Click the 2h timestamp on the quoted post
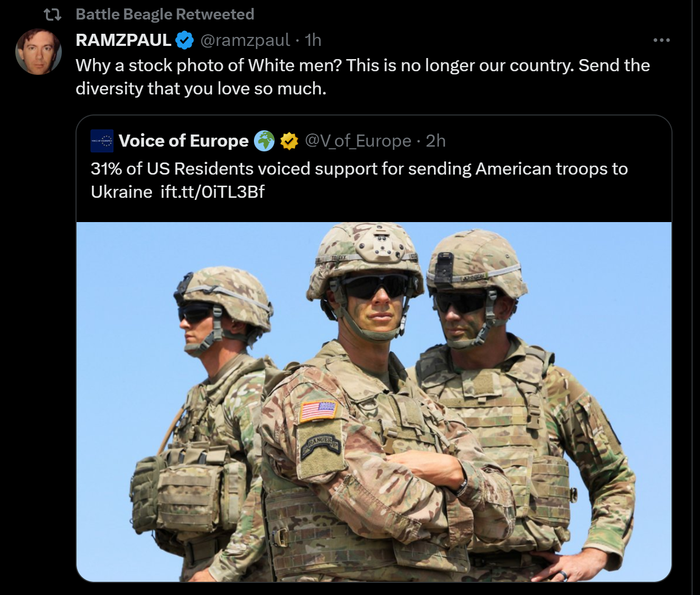Viewport: 700px width, 595px height. coord(436,141)
